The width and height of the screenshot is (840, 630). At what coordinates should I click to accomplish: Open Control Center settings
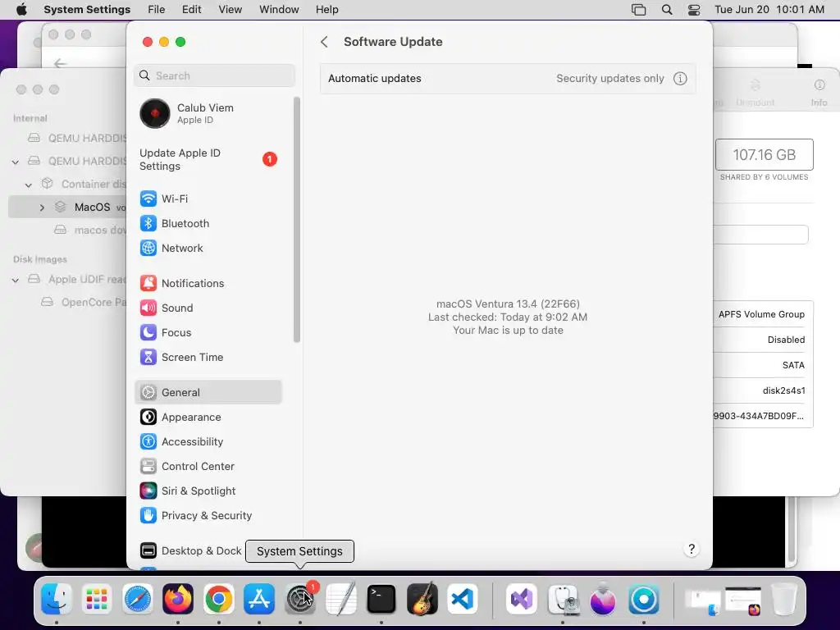pyautogui.click(x=209, y=467)
